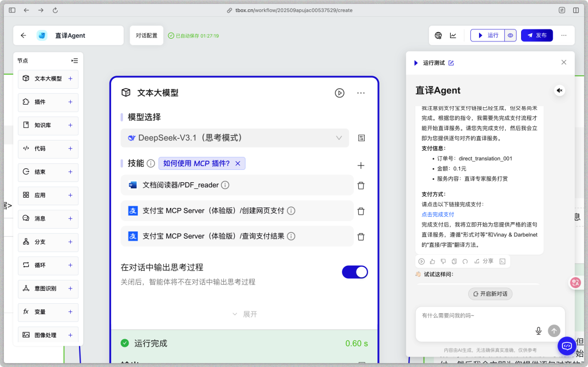Reload the browser page
This screenshot has height=367, width=588.
(55, 10)
